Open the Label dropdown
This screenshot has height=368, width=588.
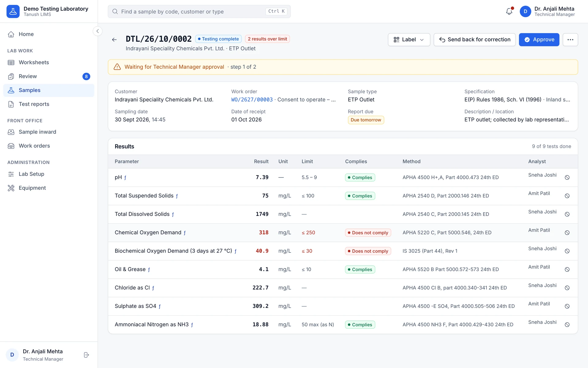click(409, 40)
